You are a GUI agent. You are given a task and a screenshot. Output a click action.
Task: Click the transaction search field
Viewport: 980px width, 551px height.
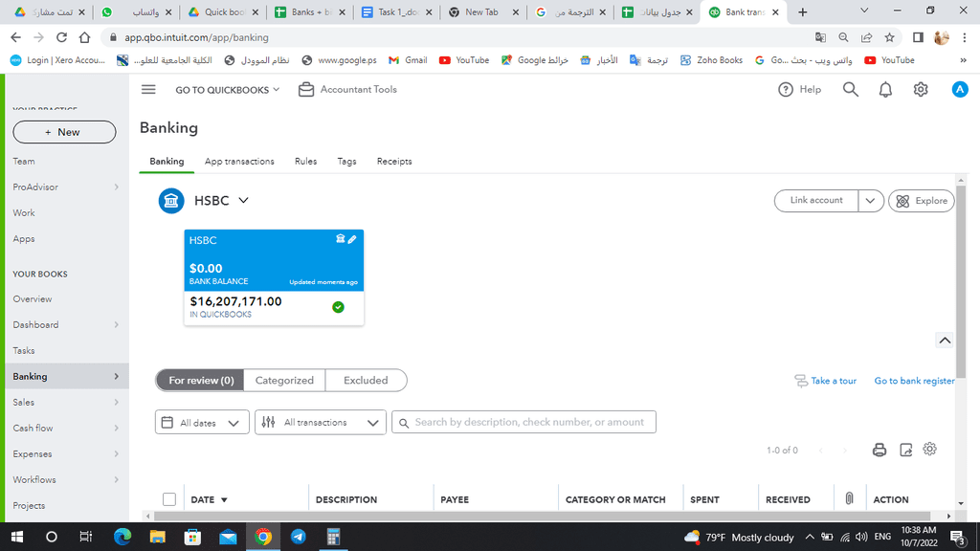pos(523,422)
